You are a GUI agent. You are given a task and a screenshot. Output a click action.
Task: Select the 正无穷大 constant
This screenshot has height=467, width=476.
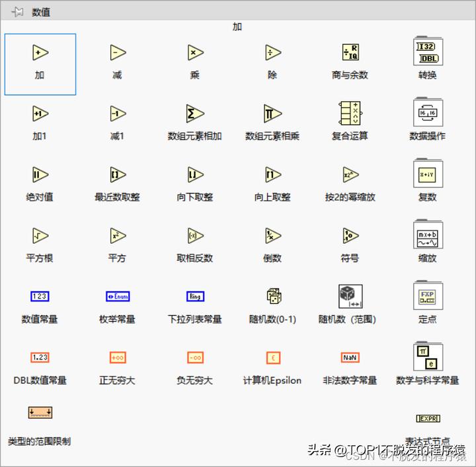click(118, 357)
